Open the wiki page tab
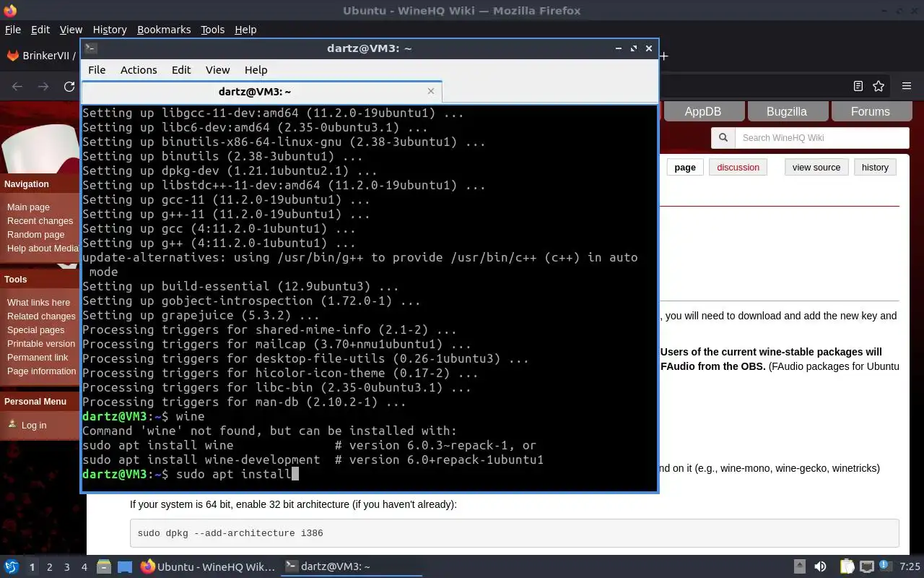 [685, 168]
